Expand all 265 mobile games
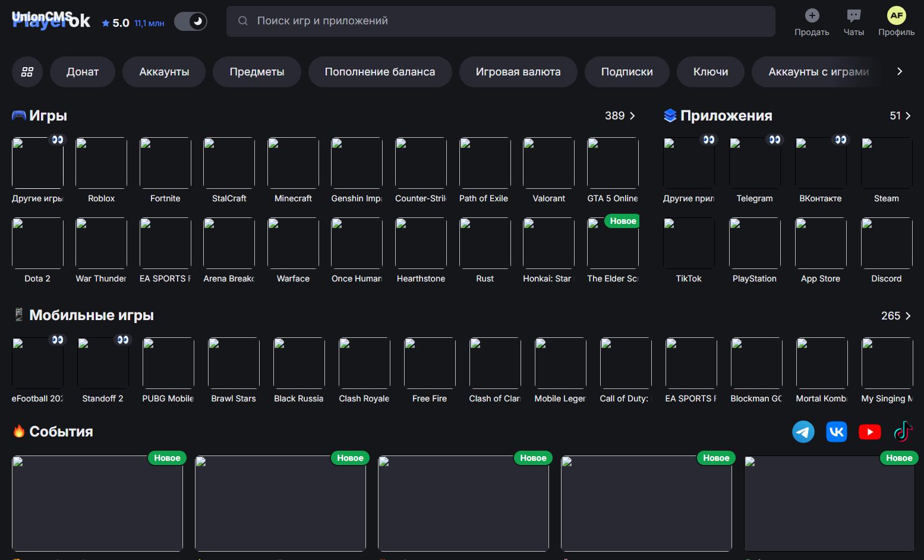The width and height of the screenshot is (924, 560). [896, 316]
